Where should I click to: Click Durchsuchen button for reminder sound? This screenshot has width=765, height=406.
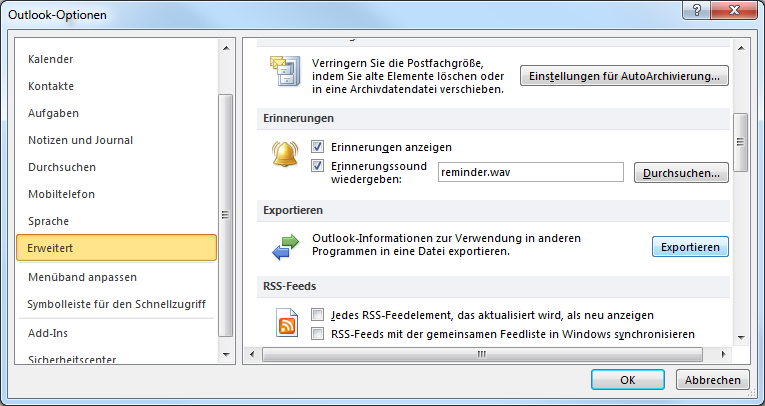(681, 173)
